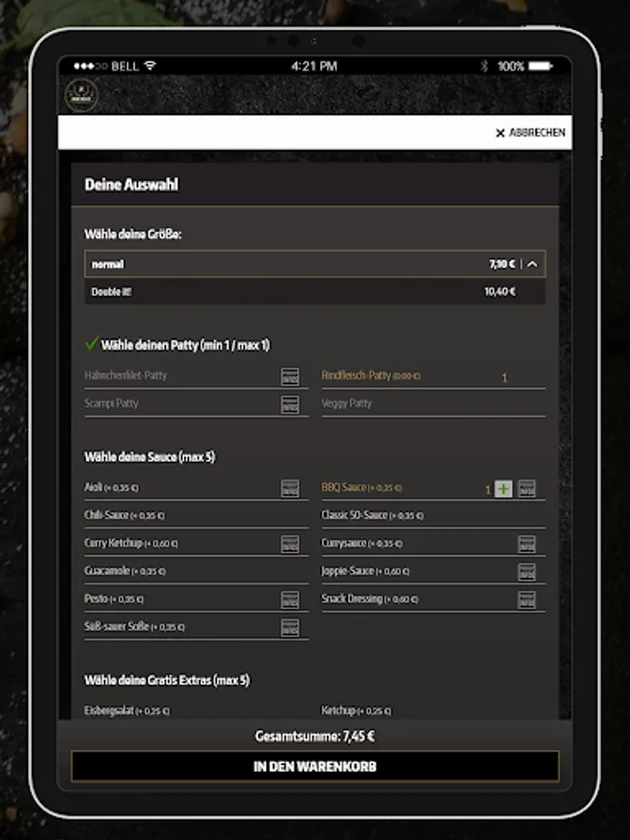Click the 'Wähle deine Sauce (max 5)' heading
This screenshot has height=840, width=630.
point(149,457)
